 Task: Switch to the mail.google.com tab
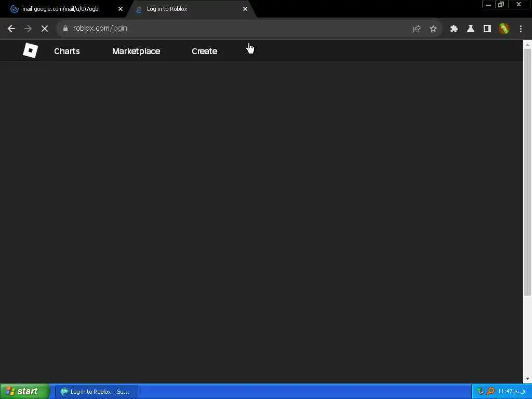(64, 9)
